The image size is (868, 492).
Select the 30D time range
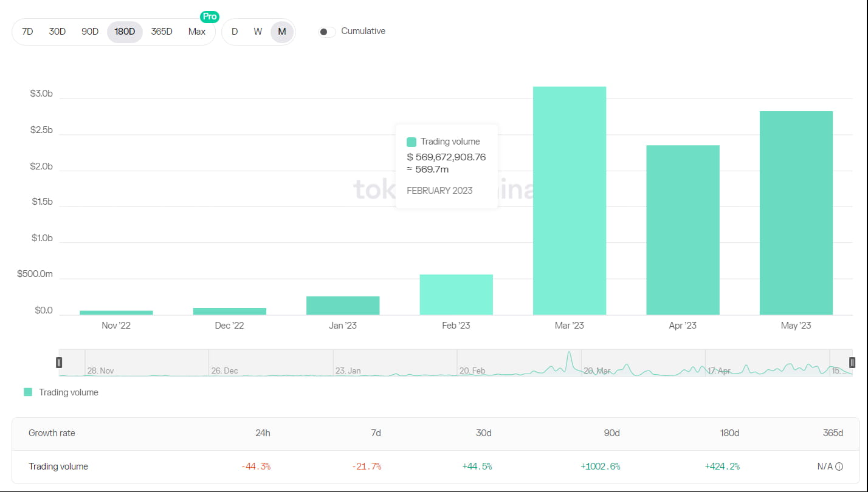click(x=57, y=32)
